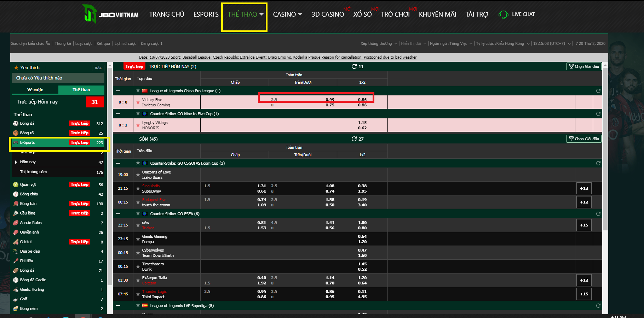
Task: Click the Phi tiêu darts icon
Action: pyautogui.click(x=16, y=261)
